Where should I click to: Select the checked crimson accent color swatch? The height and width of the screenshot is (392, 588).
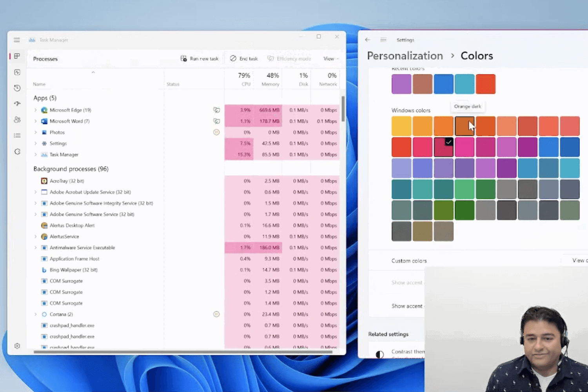tap(443, 147)
